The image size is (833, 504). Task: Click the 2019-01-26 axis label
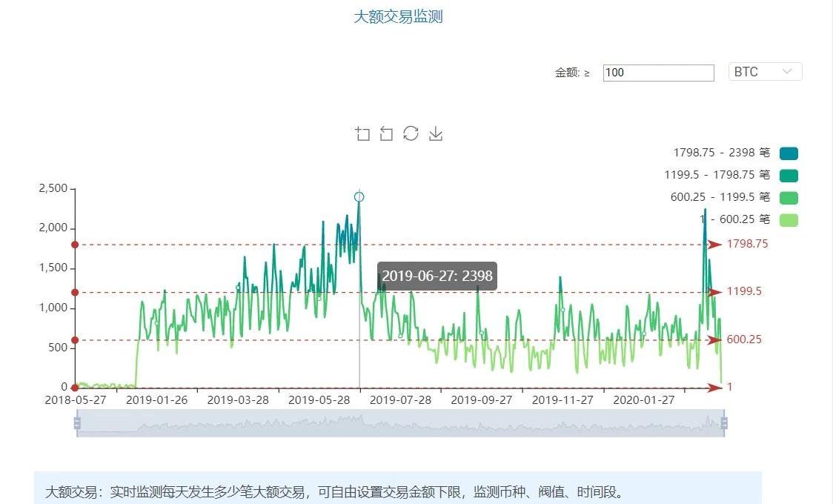tap(156, 400)
